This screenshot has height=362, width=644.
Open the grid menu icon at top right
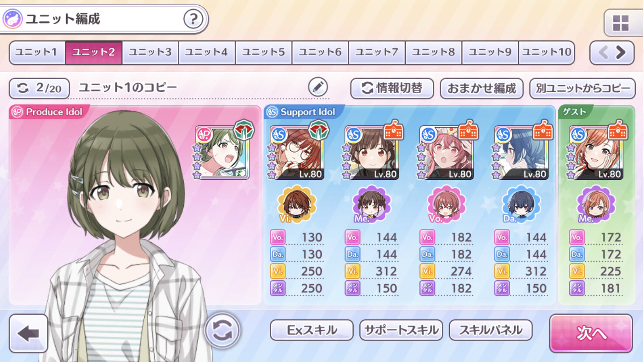[620, 23]
